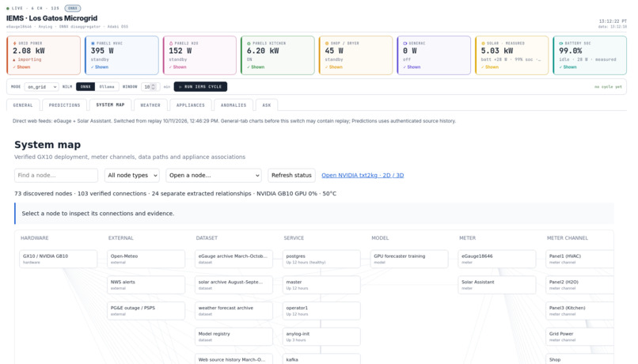This screenshot has width=638, height=364.
Task: Click the Run IEMS Cycle button
Action: [200, 86]
